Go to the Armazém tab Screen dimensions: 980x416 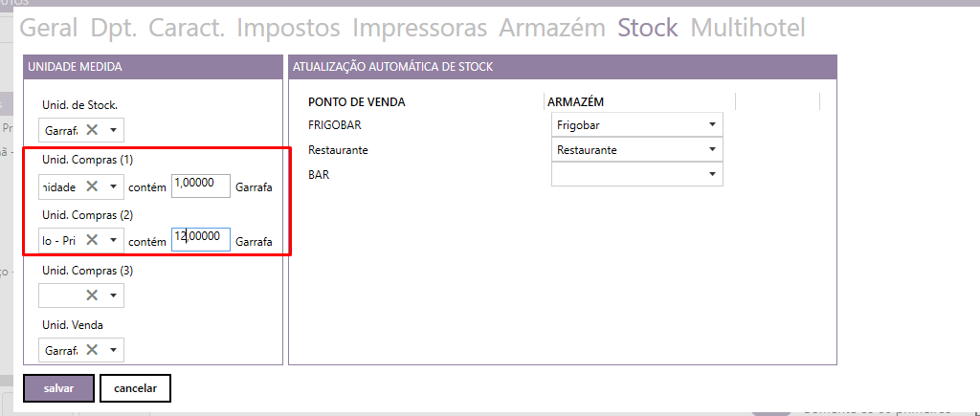(x=552, y=27)
